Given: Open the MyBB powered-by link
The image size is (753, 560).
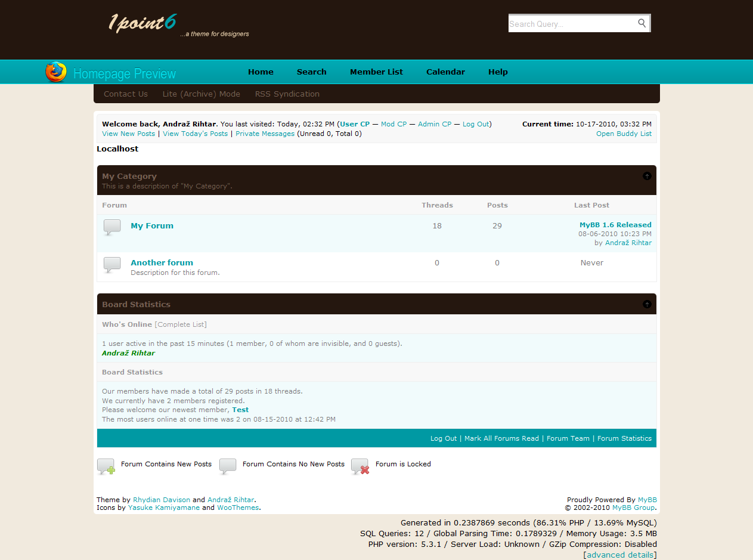Looking at the screenshot, I should [x=647, y=500].
